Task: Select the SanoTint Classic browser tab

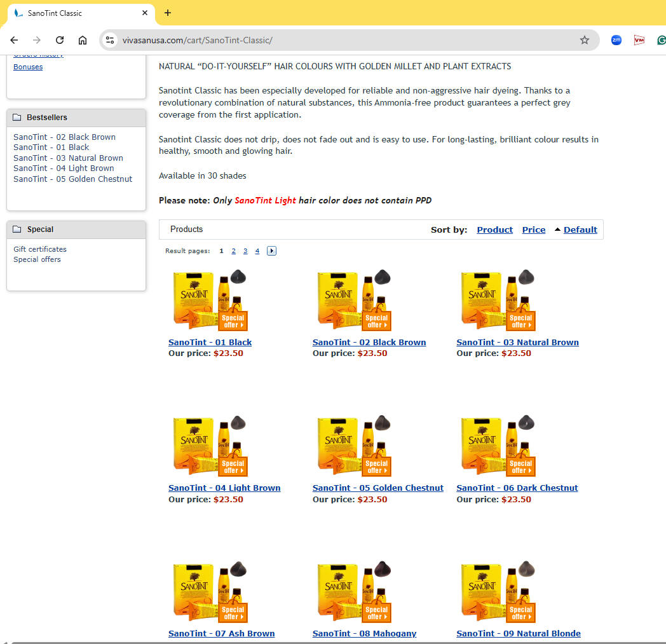Action: (x=81, y=13)
